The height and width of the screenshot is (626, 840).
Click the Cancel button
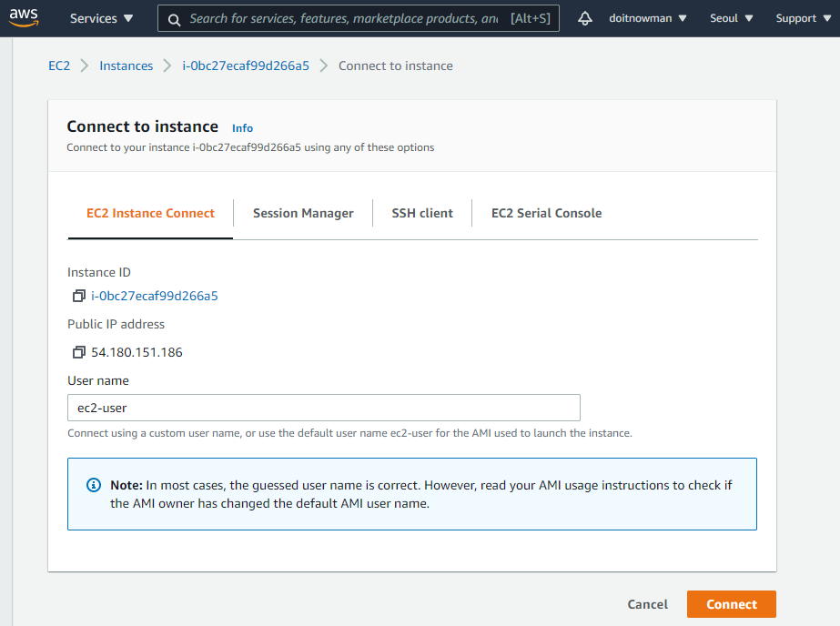click(648, 604)
